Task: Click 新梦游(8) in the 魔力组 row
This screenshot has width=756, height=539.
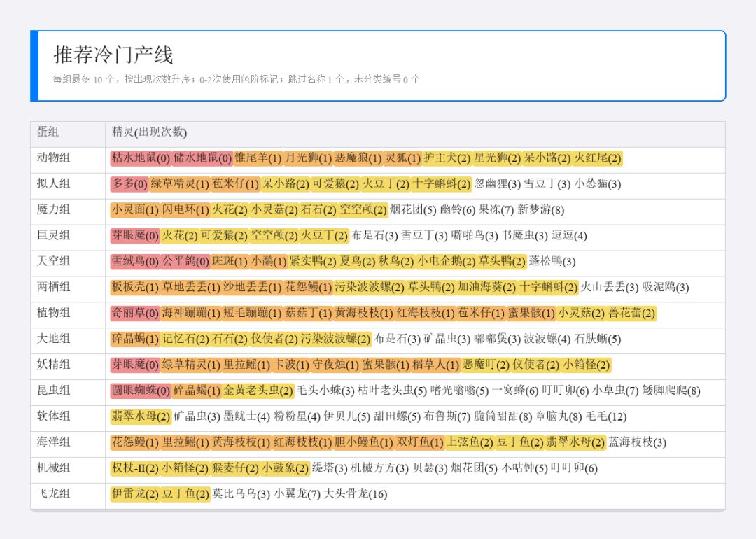Action: (541, 210)
